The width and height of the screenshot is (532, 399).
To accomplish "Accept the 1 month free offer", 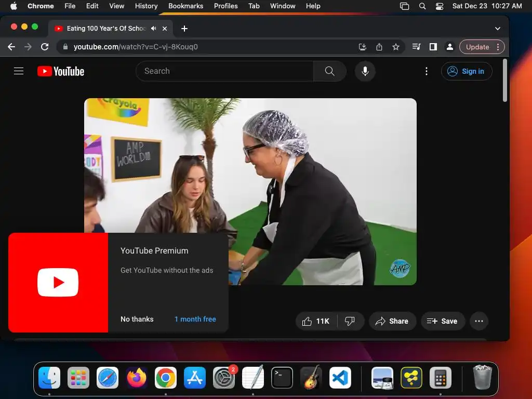I will tap(195, 319).
